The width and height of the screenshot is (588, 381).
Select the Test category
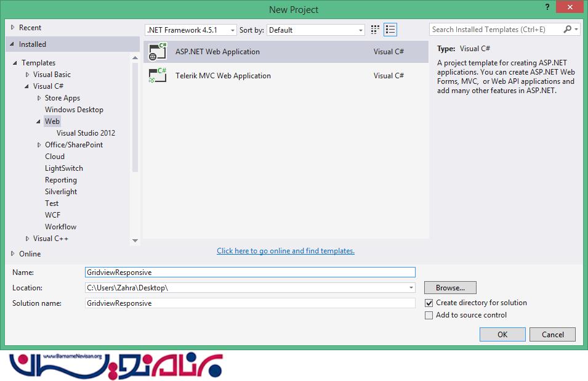(52, 203)
